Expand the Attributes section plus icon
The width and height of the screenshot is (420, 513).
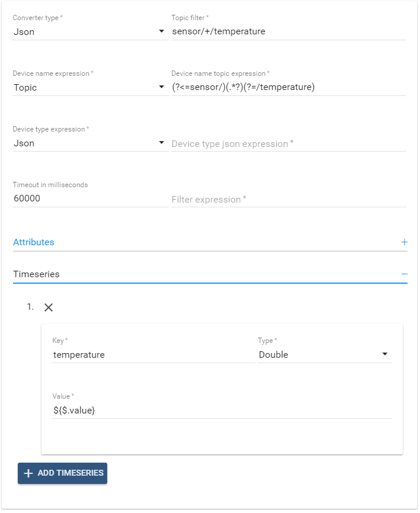click(405, 242)
